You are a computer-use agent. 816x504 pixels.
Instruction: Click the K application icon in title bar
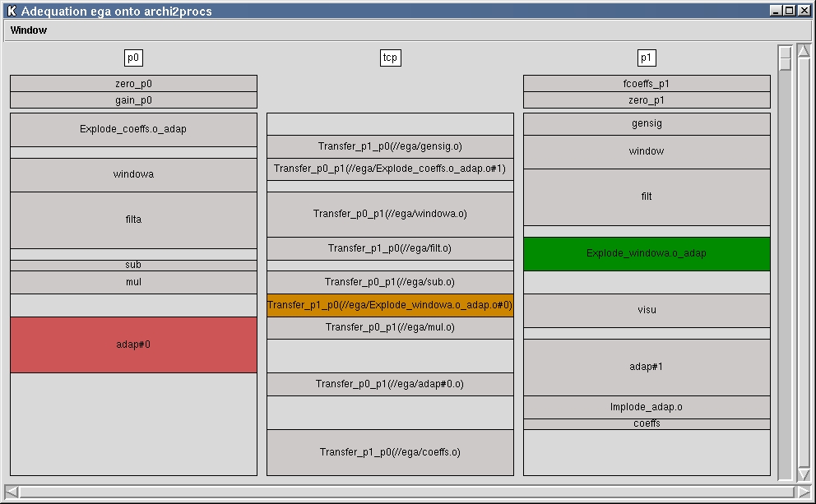pos(11,11)
